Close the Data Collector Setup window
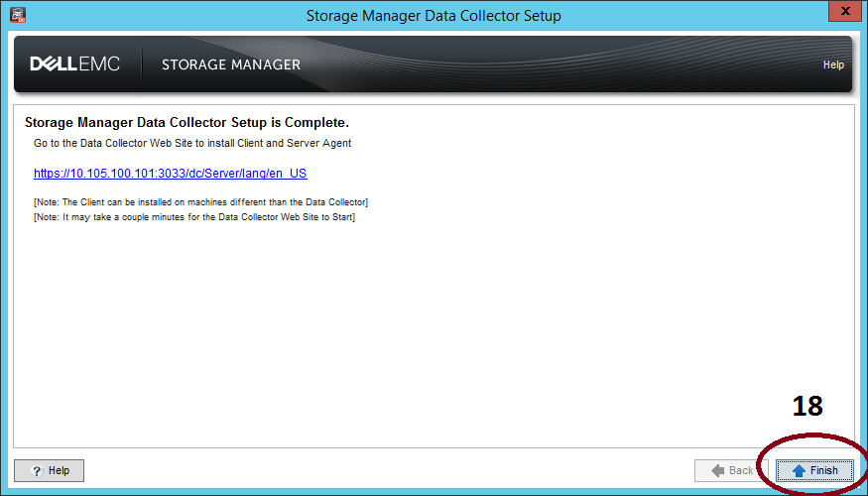Screen dimensions: 868x496 tap(845, 11)
